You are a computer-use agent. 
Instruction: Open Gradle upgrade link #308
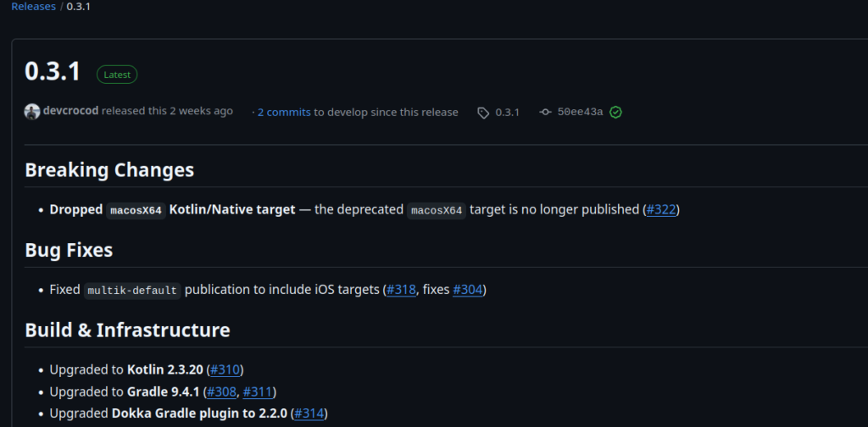(221, 392)
